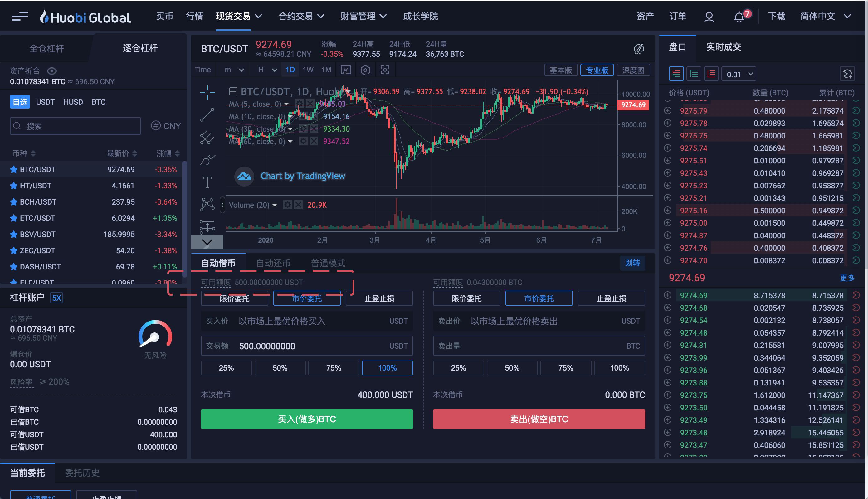Screen dimensions: 868x499
Task: Click the red sell short BTC button
Action: click(x=539, y=419)
